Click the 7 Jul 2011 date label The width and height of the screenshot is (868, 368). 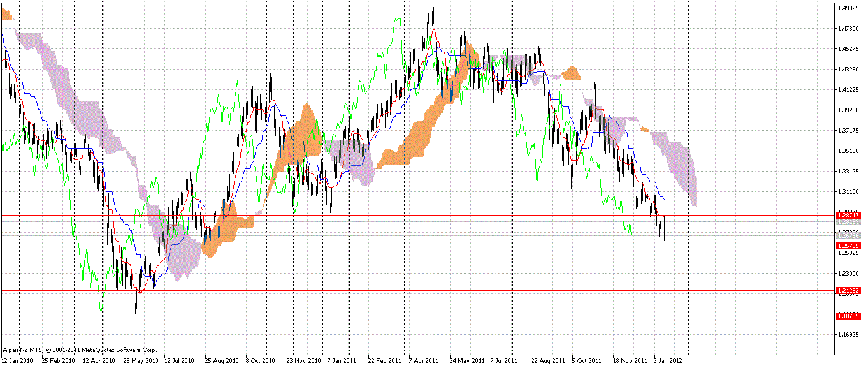tap(503, 360)
